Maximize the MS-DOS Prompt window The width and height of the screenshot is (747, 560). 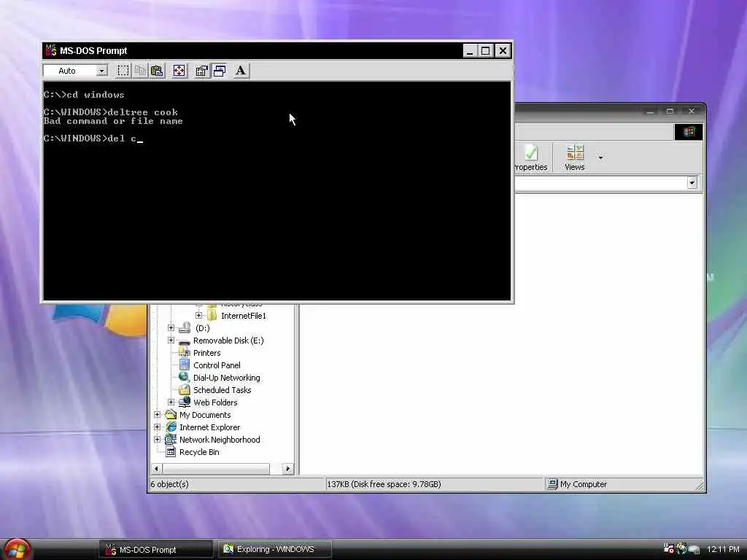point(485,51)
